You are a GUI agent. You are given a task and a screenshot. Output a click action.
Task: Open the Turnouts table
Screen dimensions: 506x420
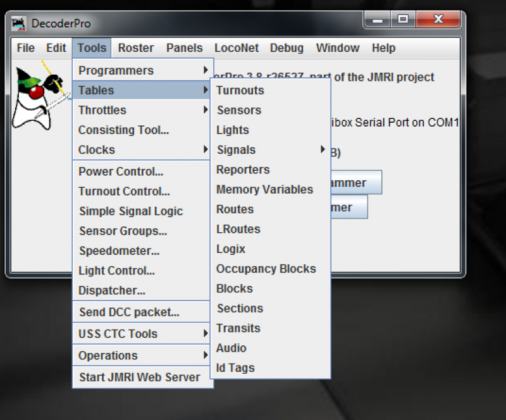pos(271,90)
